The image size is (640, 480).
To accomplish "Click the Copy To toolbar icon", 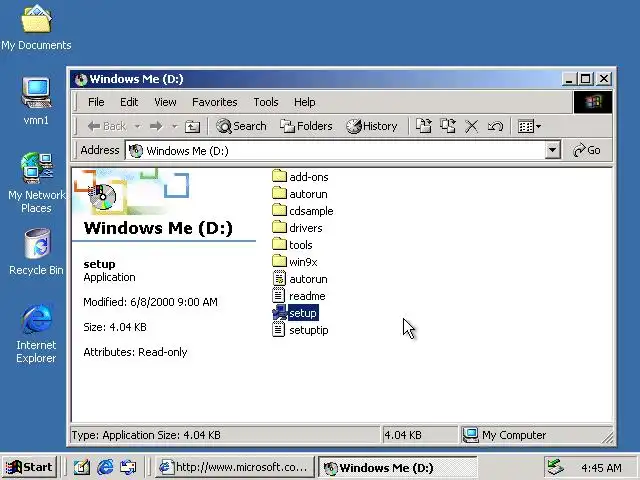I will (x=448, y=126).
